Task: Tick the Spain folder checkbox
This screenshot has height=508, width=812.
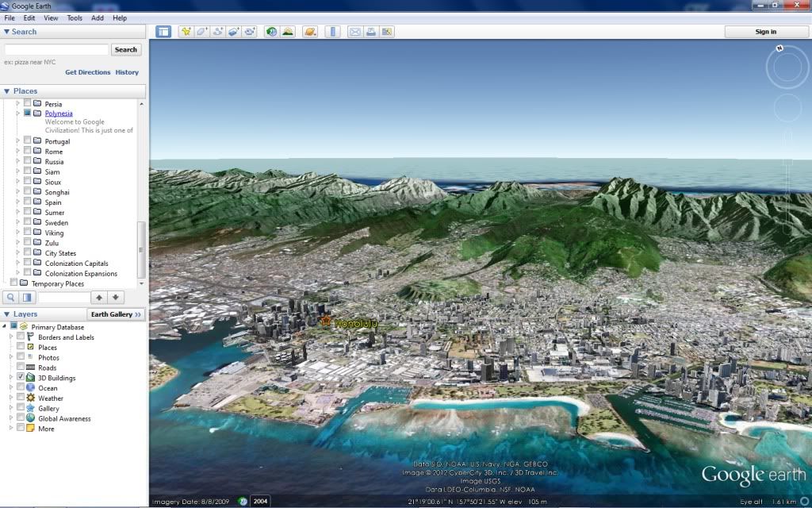Action: [28, 202]
